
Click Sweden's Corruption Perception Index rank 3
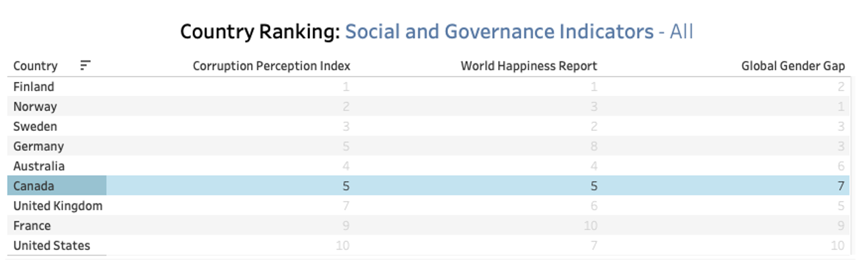click(x=346, y=126)
